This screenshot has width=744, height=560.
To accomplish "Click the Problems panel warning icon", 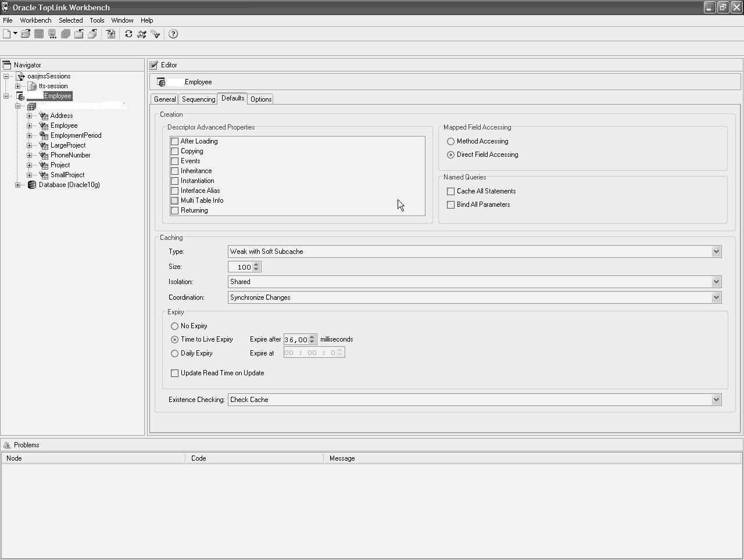I will (x=7, y=445).
